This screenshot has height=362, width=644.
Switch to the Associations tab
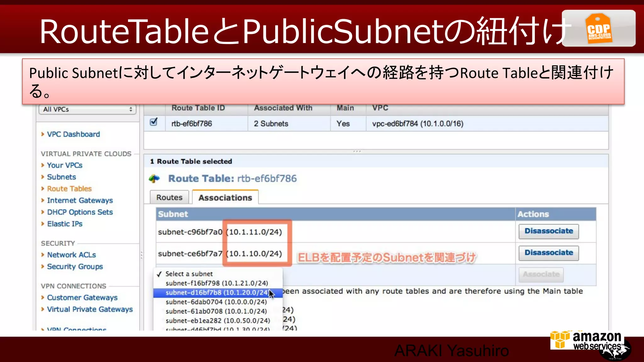(225, 197)
